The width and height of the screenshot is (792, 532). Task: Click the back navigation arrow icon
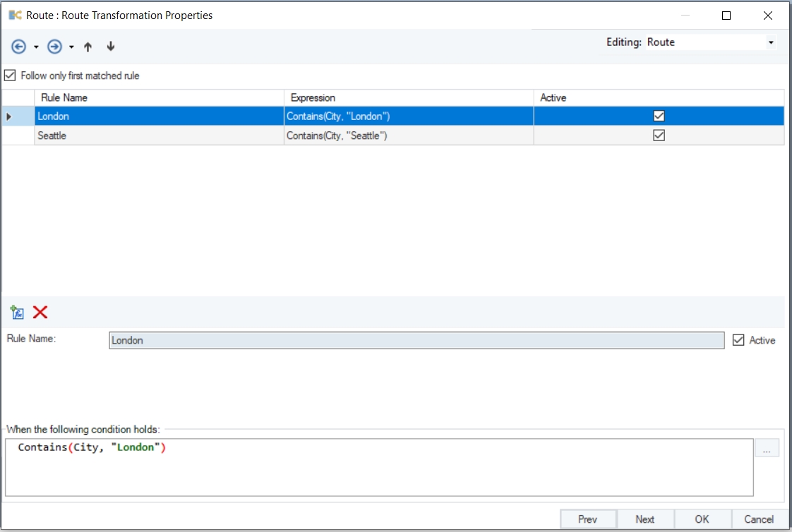[x=19, y=47]
